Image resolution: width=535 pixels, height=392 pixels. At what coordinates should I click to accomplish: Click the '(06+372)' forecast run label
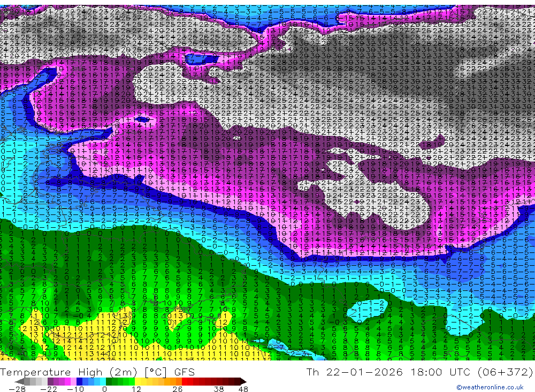[x=506, y=372]
